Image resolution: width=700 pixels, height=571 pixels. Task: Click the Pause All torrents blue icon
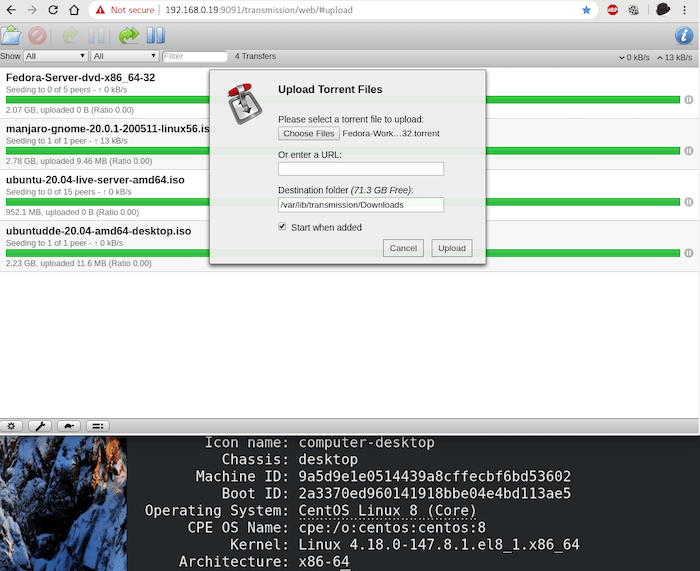(156, 35)
